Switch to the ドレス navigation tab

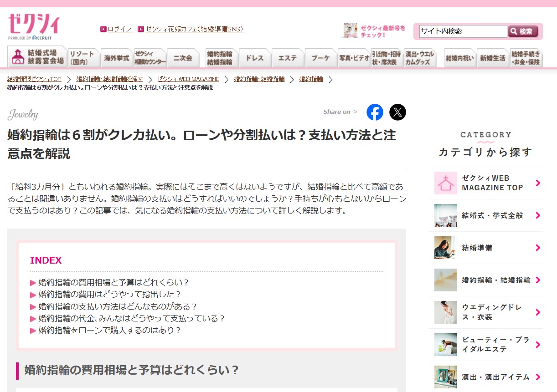[x=254, y=58]
